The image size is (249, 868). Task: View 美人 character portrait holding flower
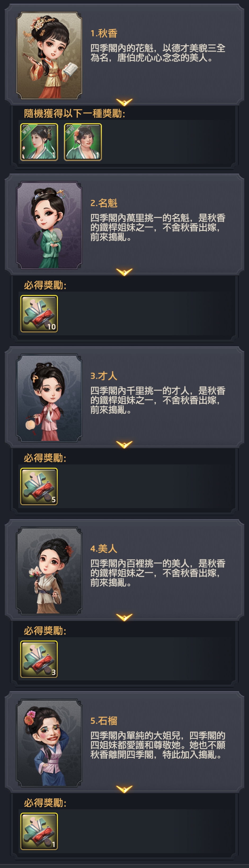[49, 571]
